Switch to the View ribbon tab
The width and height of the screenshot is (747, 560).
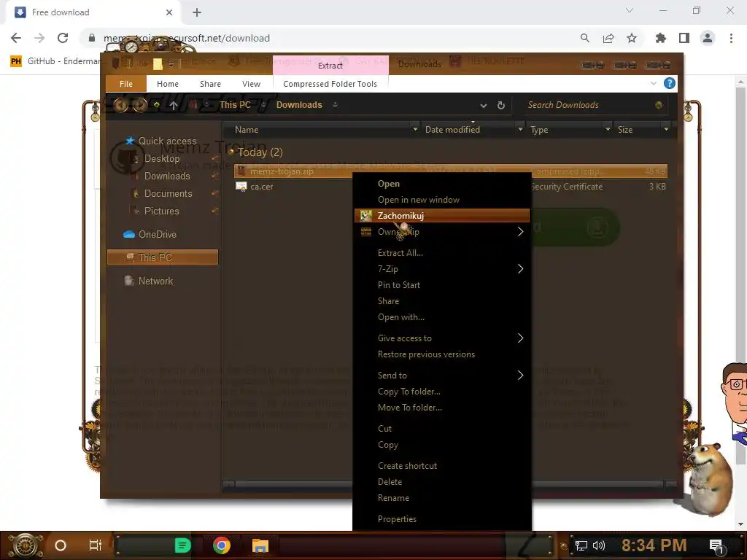coord(251,84)
